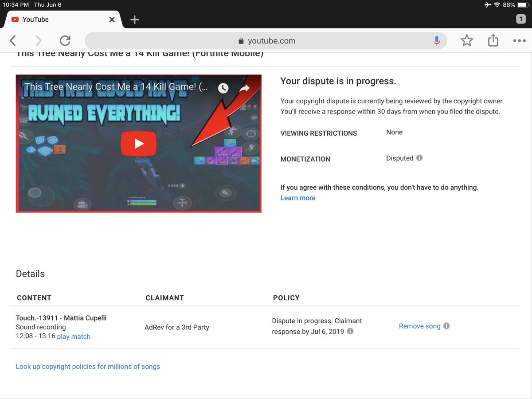Go forward with the browser forward arrow
This screenshot has width=532, height=399.
coord(38,41)
